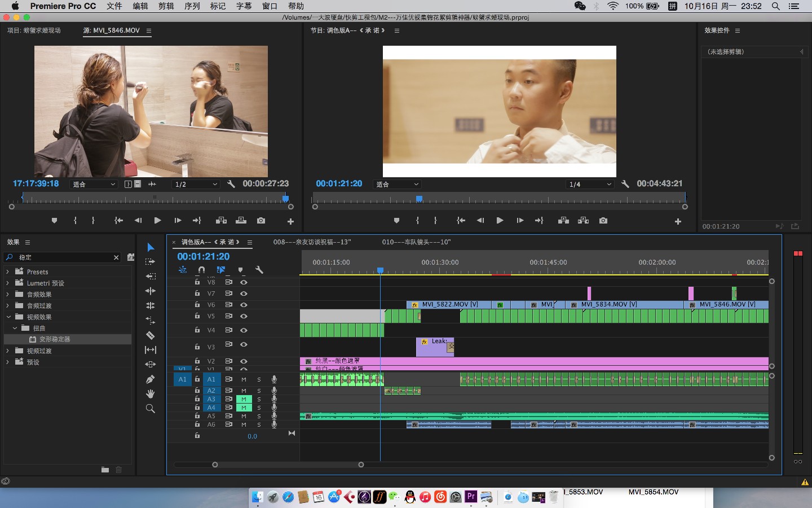Switch to the 010---车队镜头---10" sequence tab
The image size is (812, 508).
coord(416,242)
